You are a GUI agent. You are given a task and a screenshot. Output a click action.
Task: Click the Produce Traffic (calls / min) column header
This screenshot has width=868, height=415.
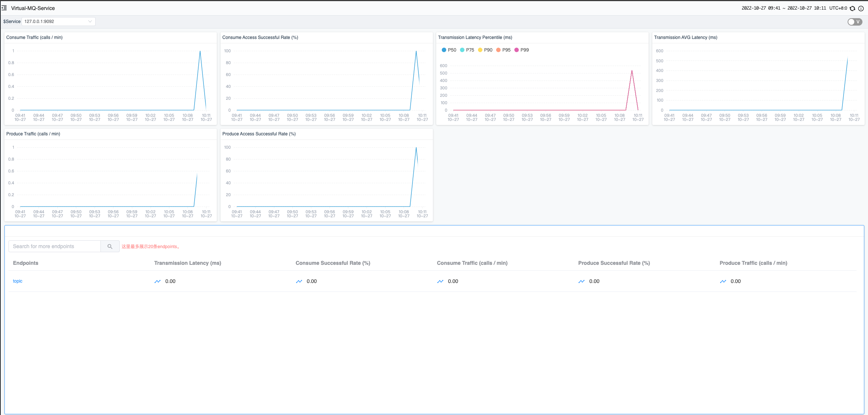coord(753,263)
